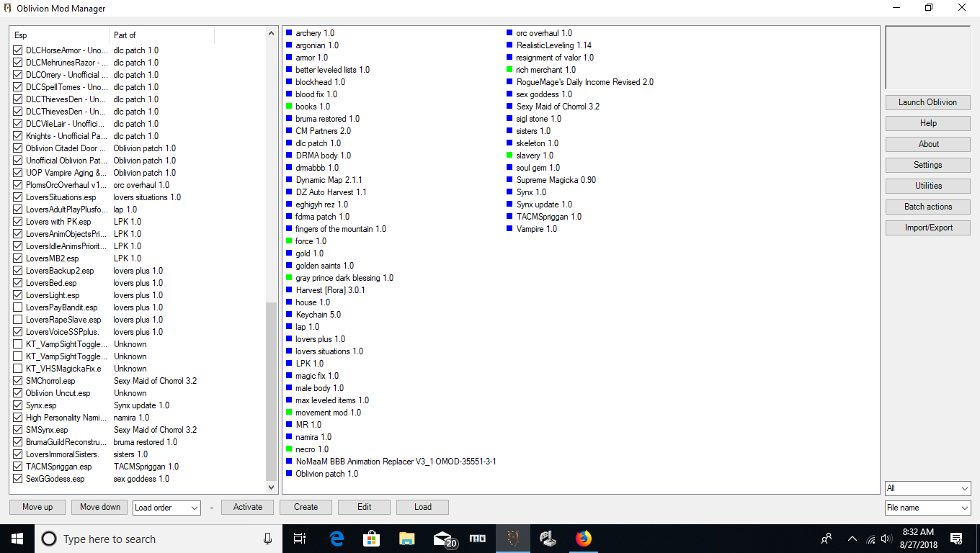The image size is (980, 553).
Task: Click the green icon beside necro 1.0
Action: (x=289, y=449)
